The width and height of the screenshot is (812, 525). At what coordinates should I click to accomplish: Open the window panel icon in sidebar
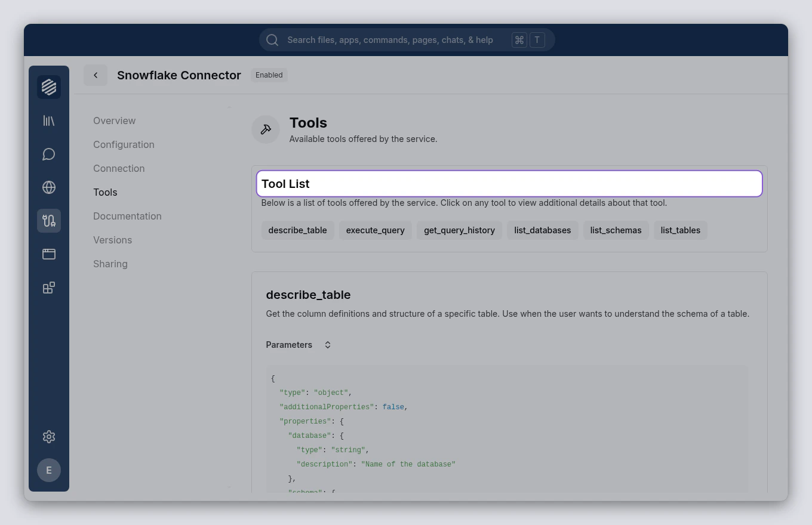(x=49, y=254)
